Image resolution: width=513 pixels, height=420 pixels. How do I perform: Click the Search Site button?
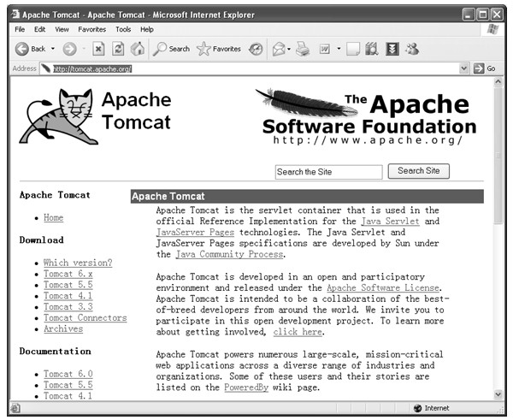pos(418,171)
